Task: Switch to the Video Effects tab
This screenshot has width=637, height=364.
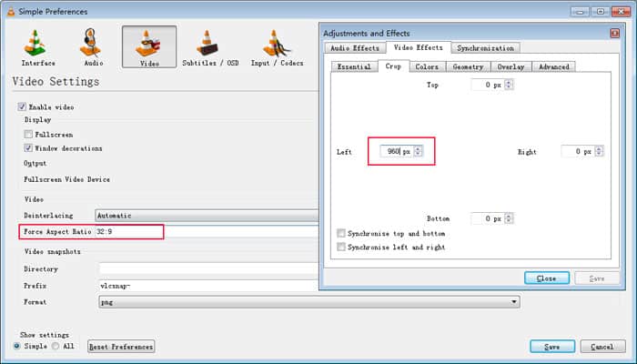Action: [419, 47]
